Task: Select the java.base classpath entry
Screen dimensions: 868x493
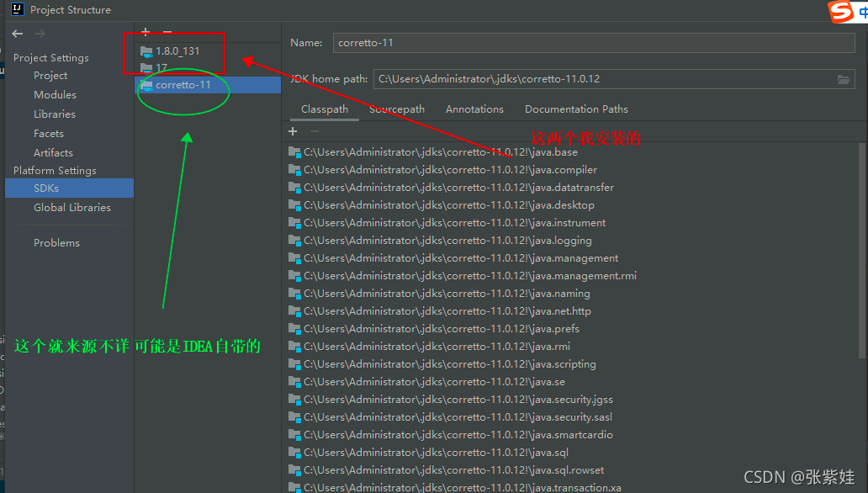Action: point(433,152)
